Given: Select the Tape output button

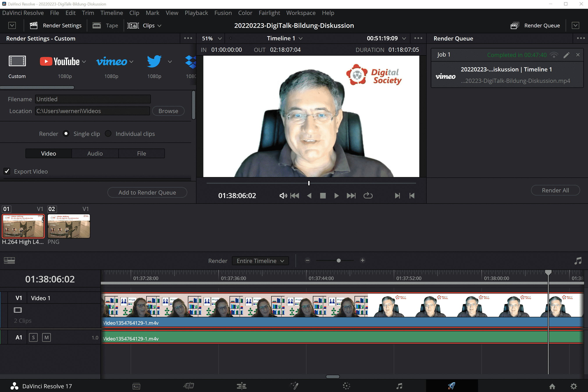Looking at the screenshot, I should tap(105, 25).
